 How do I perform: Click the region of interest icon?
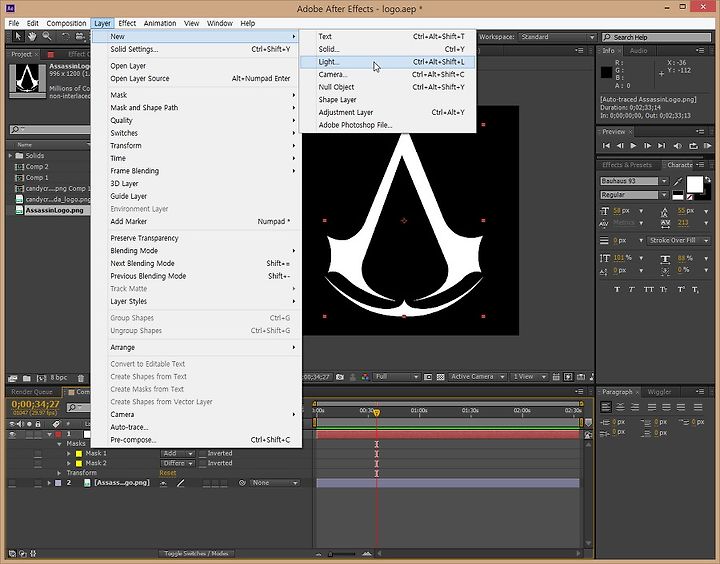428,377
